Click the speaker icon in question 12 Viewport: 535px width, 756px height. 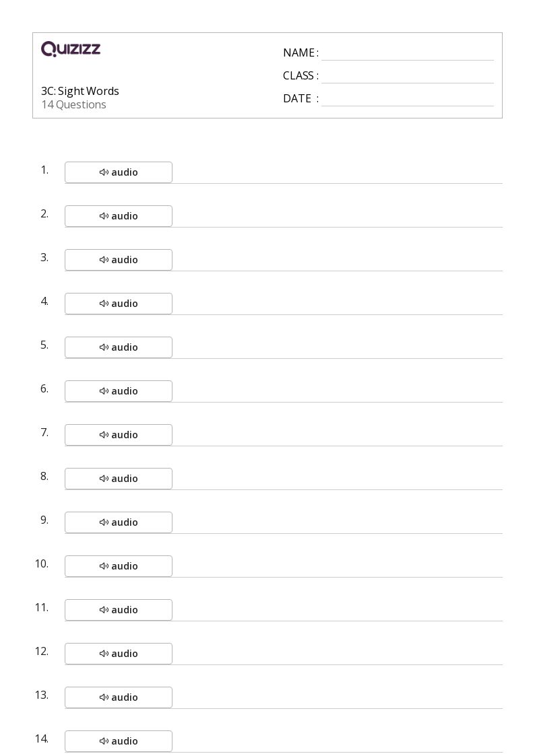[104, 654]
